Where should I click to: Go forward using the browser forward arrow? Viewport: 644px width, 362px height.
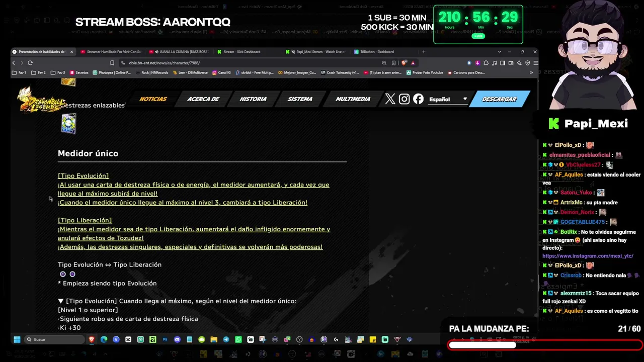pyautogui.click(x=21, y=63)
